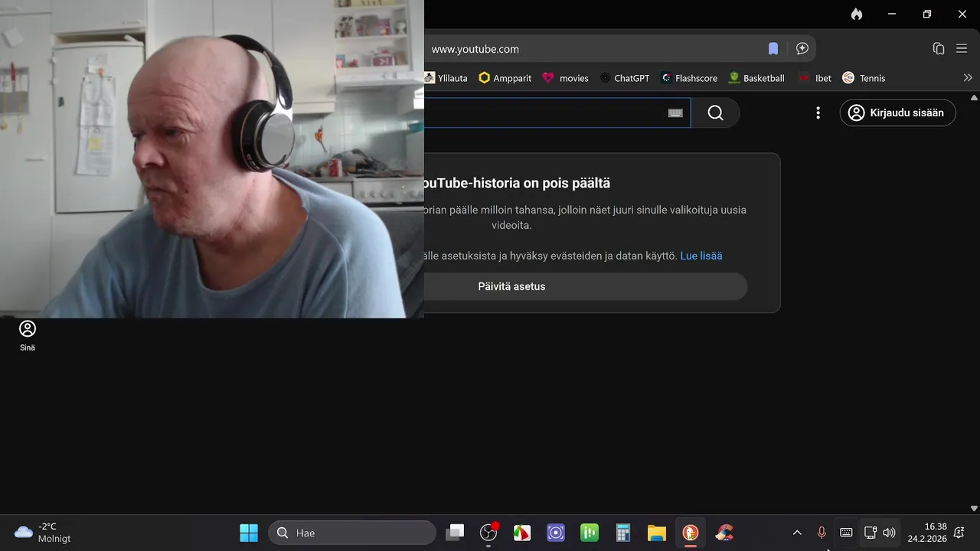Open the Basketball bookmark
This screenshot has width=980, height=551.
(756, 78)
